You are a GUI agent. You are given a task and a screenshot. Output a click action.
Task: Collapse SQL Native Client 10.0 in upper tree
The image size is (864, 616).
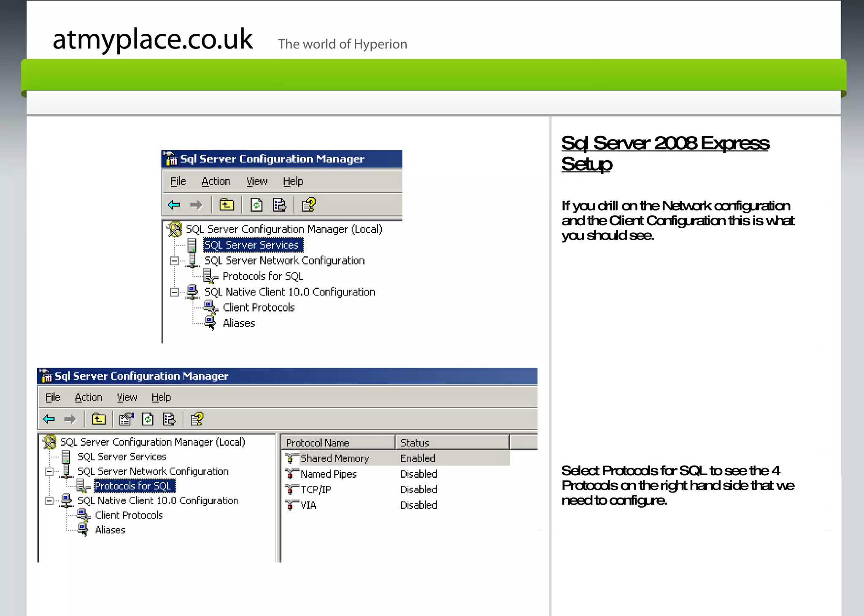click(174, 292)
